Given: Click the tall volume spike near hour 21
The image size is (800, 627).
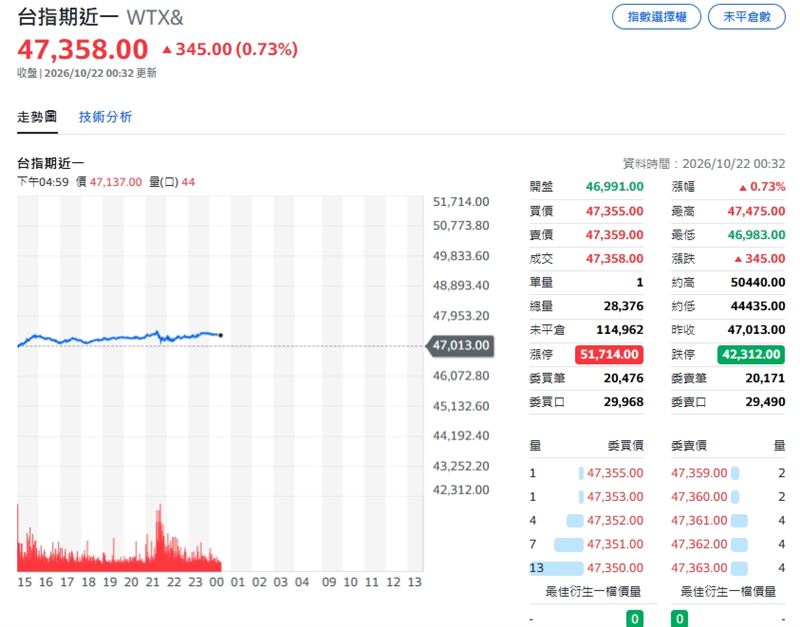Looking at the screenshot, I should pos(160,538).
